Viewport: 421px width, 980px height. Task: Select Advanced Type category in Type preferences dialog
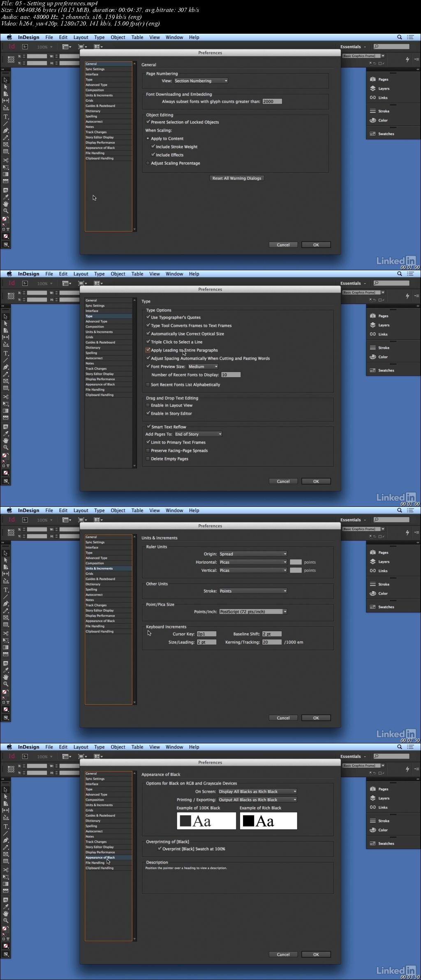tap(109, 321)
